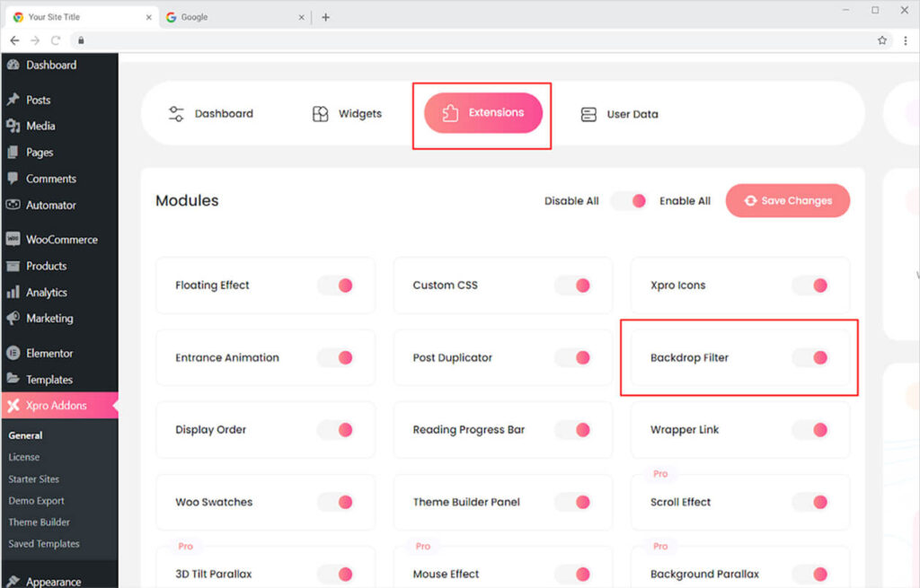The image size is (920, 588).
Task: Toggle the Disable All / Enable All switch
Action: (629, 201)
